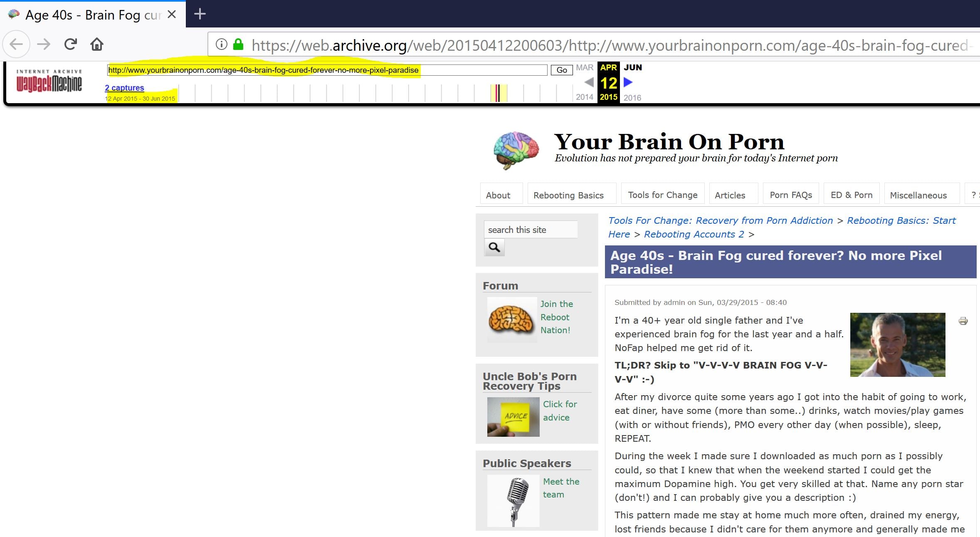
Task: Open a new tab with plus icon
Action: click(200, 14)
